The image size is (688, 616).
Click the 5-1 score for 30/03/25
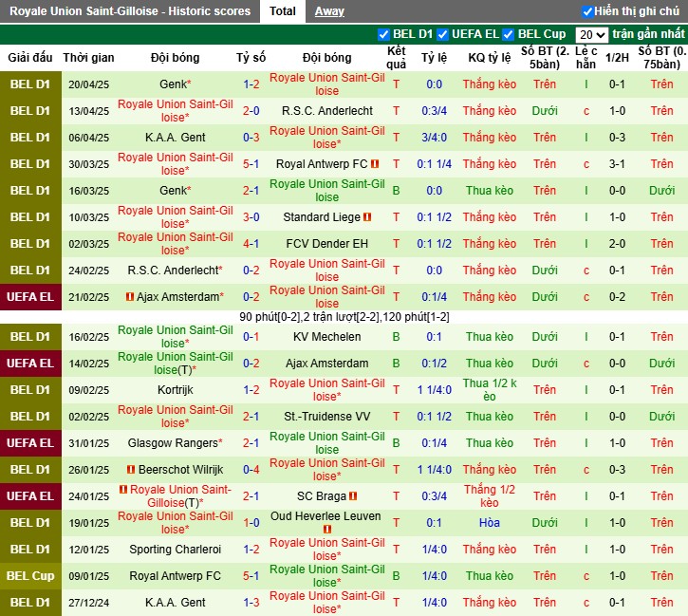coord(251,164)
